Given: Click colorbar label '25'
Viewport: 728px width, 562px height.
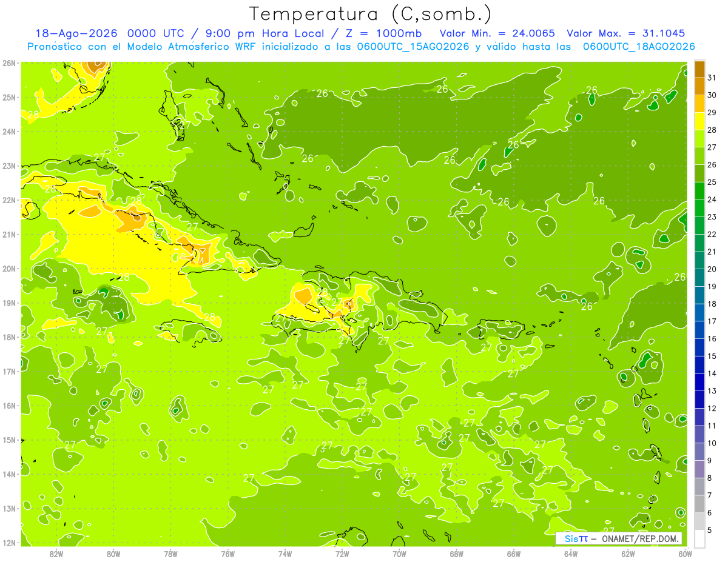Looking at the screenshot, I should coord(712,182).
